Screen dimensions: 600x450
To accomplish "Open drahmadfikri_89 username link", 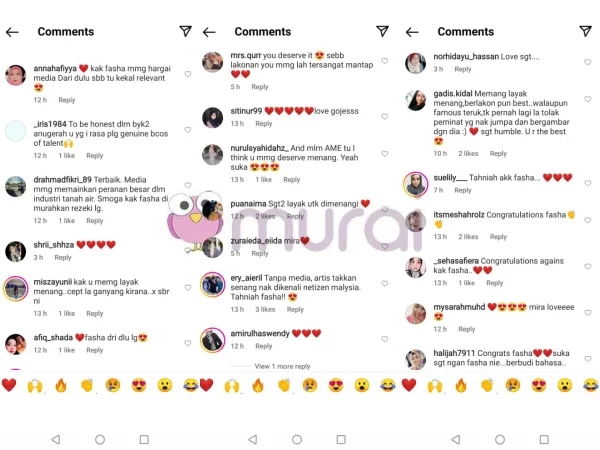I will click(x=62, y=179).
